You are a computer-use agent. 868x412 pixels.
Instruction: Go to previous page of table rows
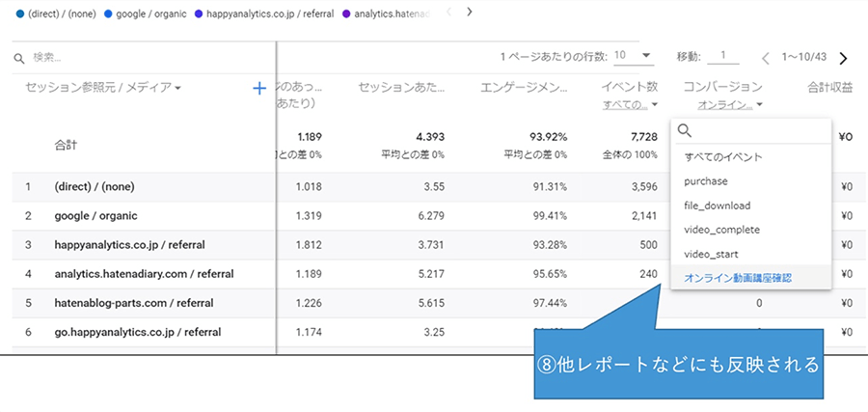[x=766, y=58]
